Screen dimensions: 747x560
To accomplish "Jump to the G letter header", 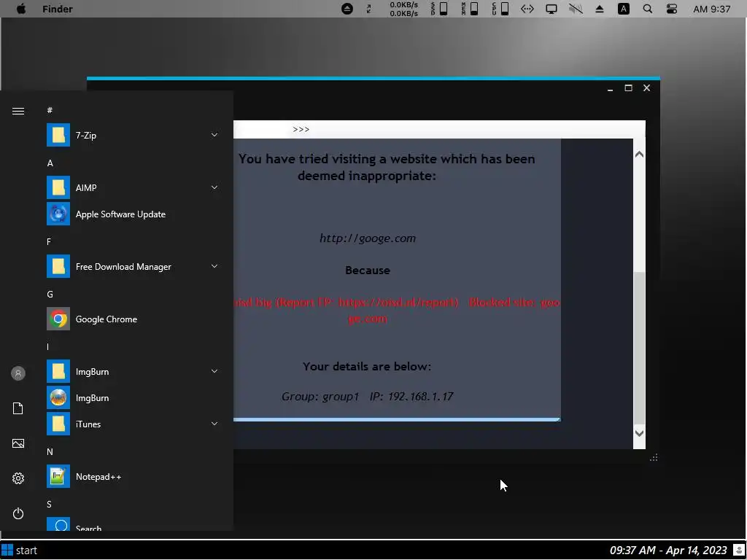I will [x=50, y=295].
